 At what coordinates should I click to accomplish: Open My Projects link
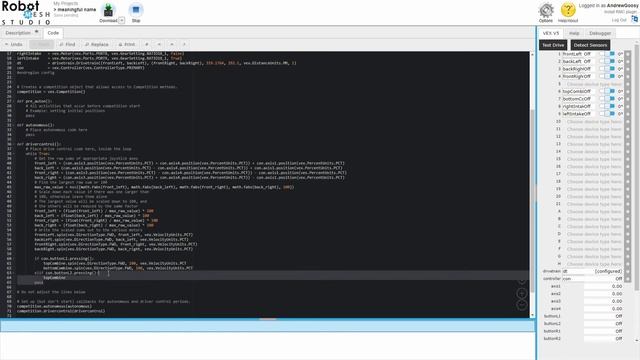[65, 3]
